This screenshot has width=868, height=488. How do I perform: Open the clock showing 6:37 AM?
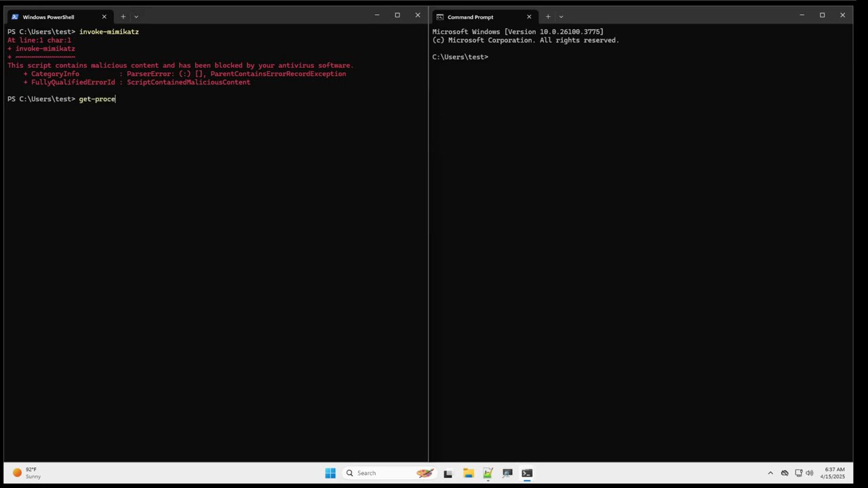click(833, 473)
